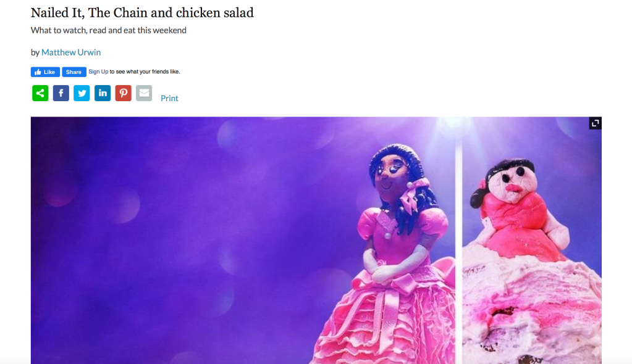Click the Print link
The height and width of the screenshot is (364, 632).
click(169, 98)
